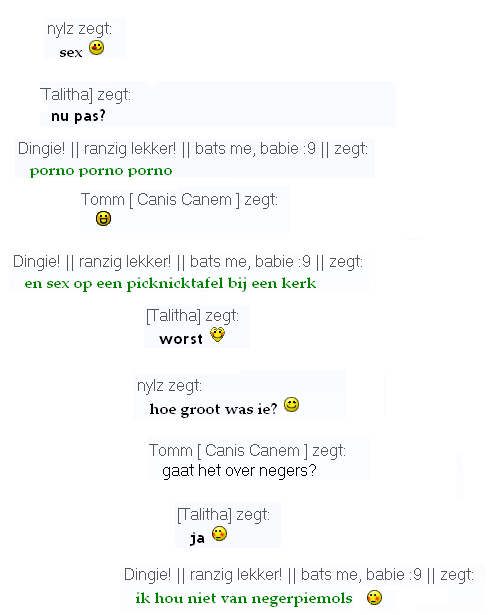Click the '[Talitha] zegt:' header above 'ja'
This screenshot has width=495, height=615.
coord(224,515)
